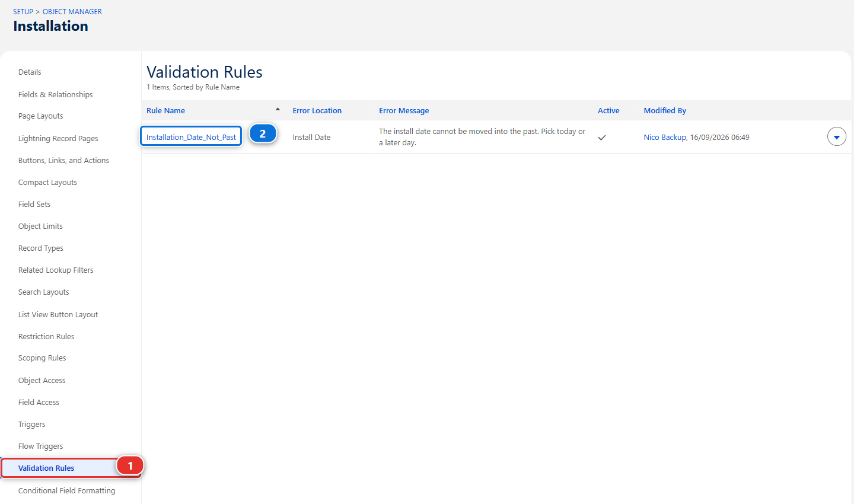The image size is (854, 504).
Task: Open Conditional Field Formatting section
Action: (x=67, y=490)
